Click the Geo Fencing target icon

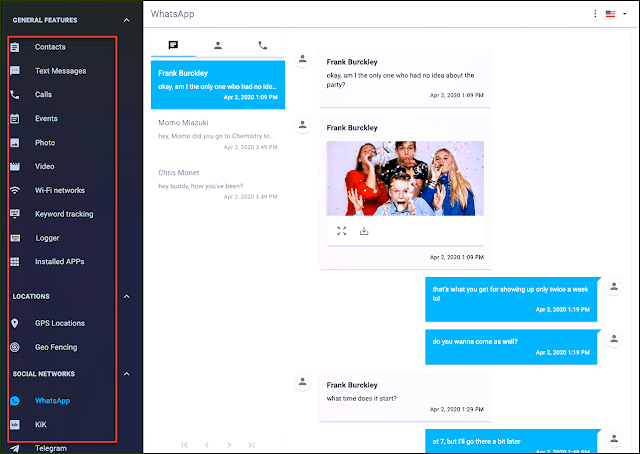pos(15,347)
